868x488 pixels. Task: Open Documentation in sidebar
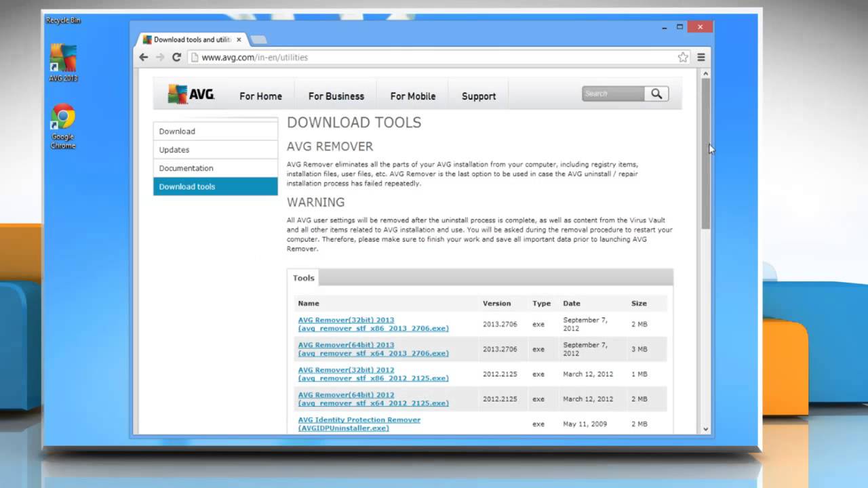pyautogui.click(x=216, y=168)
